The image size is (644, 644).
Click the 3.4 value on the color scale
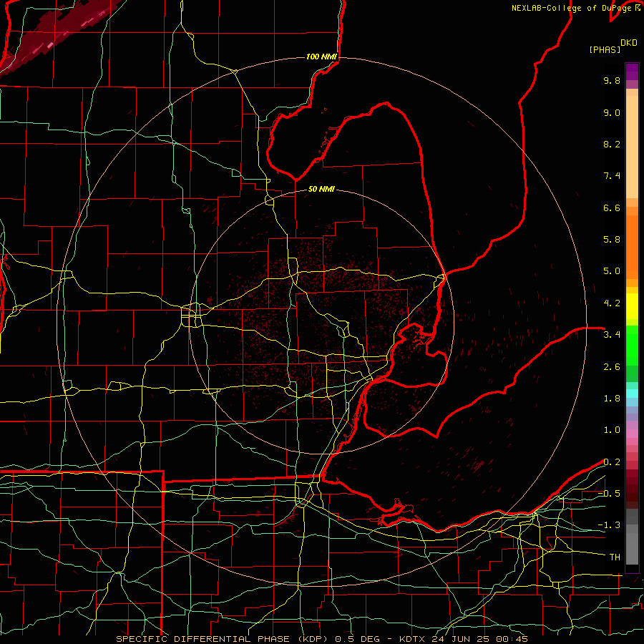click(612, 335)
